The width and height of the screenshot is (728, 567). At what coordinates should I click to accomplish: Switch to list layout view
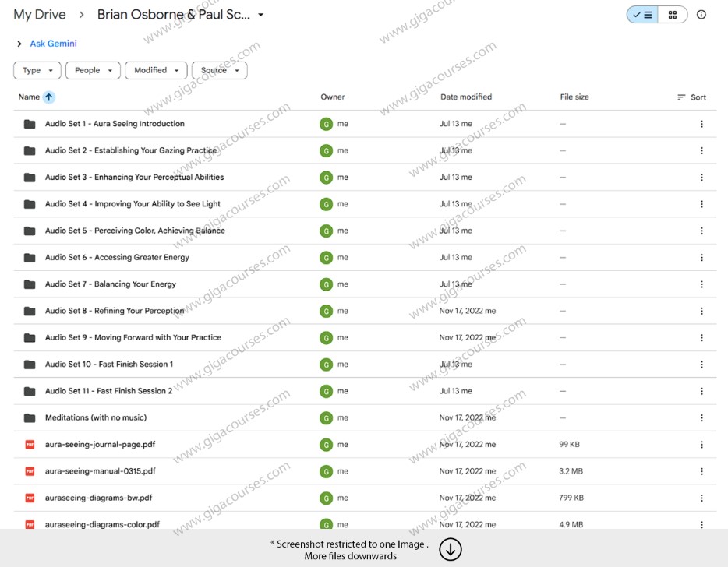(642, 15)
